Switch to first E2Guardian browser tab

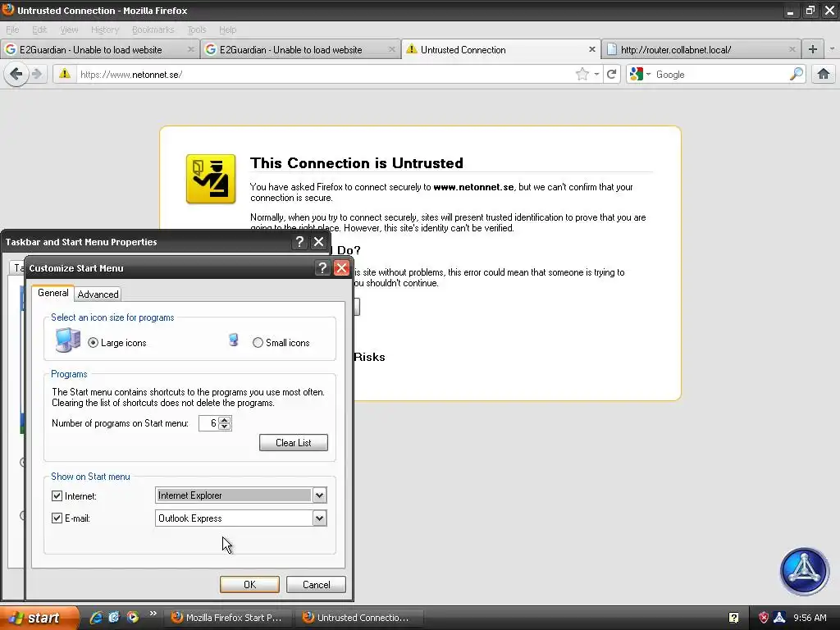tap(99, 49)
